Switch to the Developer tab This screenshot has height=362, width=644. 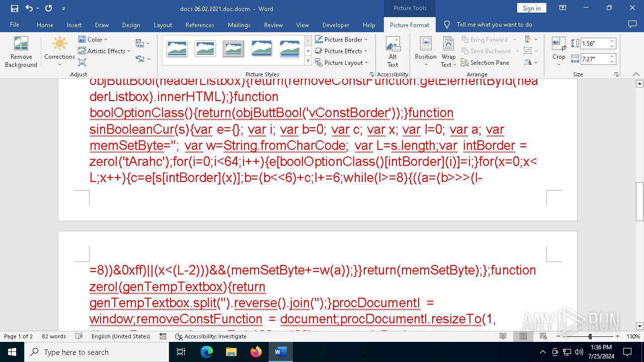click(x=336, y=25)
